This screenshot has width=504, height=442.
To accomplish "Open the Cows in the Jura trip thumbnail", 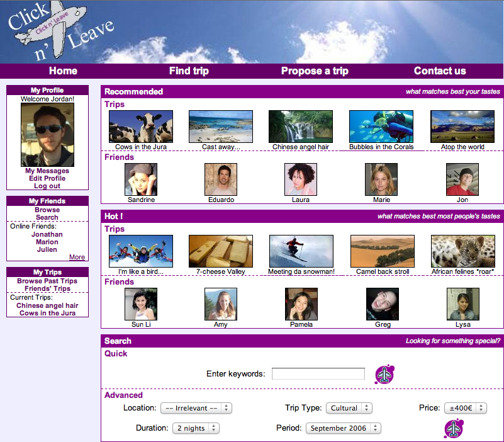I will pos(141,127).
